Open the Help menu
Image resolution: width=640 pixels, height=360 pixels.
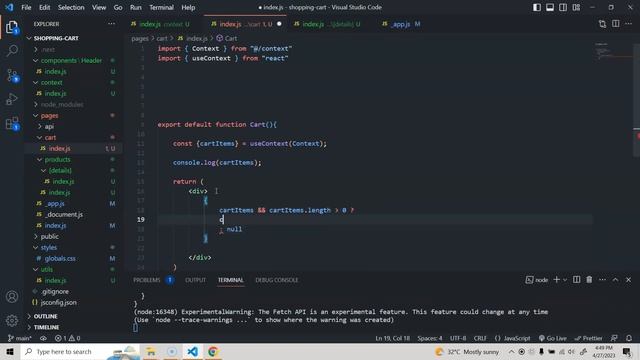point(188,7)
